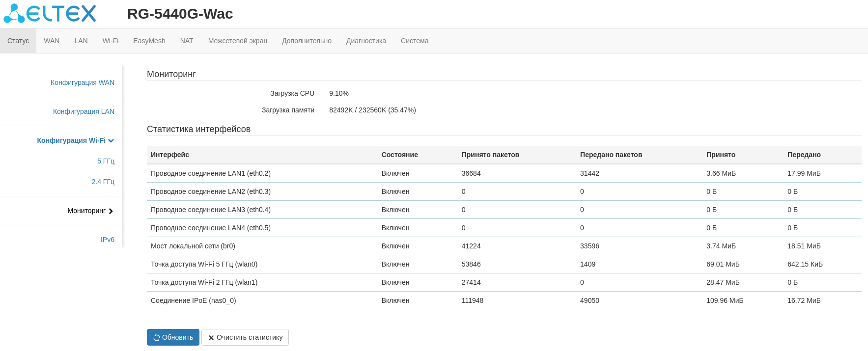Go to the Wi-Fi tab
The width and height of the screenshot is (868, 351).
111,41
